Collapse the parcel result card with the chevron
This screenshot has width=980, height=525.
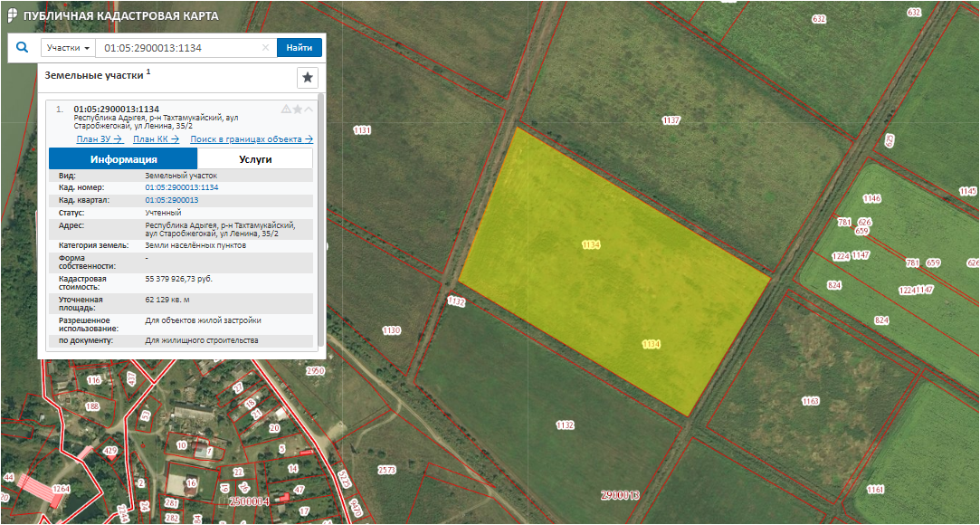309,110
